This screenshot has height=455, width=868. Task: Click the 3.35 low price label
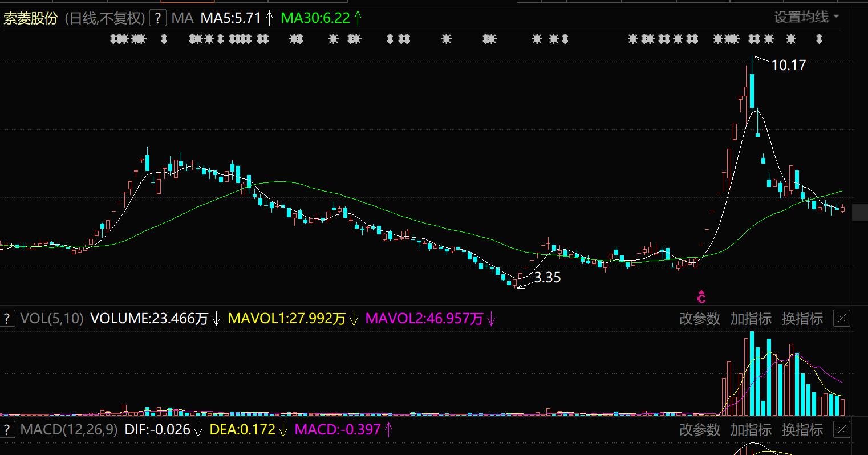click(547, 278)
